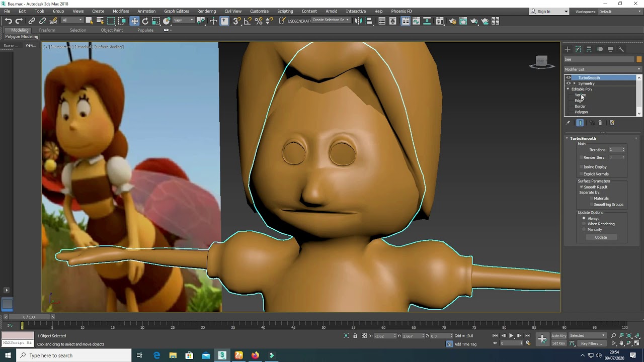Enable Smoothing Groups checkbox
This screenshot has height=362, width=644.
click(x=592, y=205)
